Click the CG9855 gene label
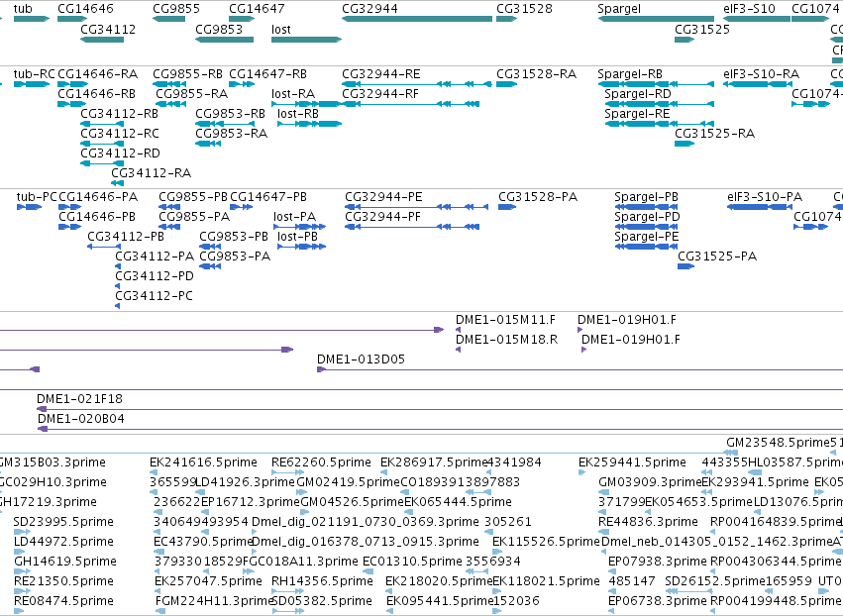843x616 pixels. click(x=176, y=9)
